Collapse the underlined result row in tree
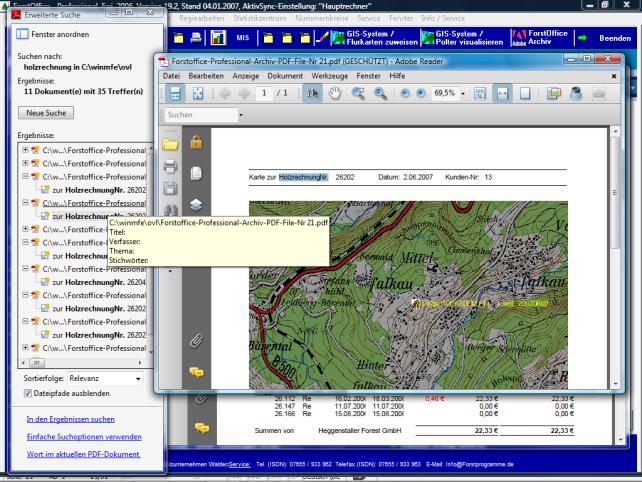Screen dimensions: 642x482 pyautogui.click(x=25, y=203)
